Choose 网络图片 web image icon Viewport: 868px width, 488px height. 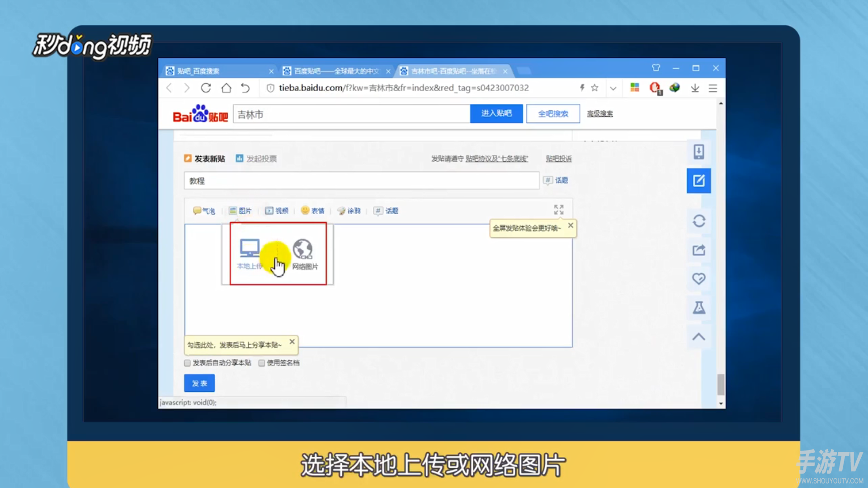pos(304,254)
